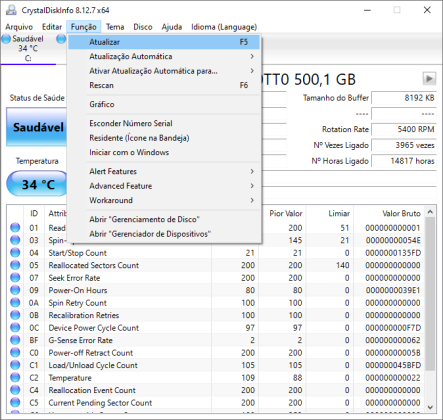This screenshot has width=443, height=420.
Task: Click the Nº Vezes Ligado 3965 vezes field
Action: pos(404,145)
